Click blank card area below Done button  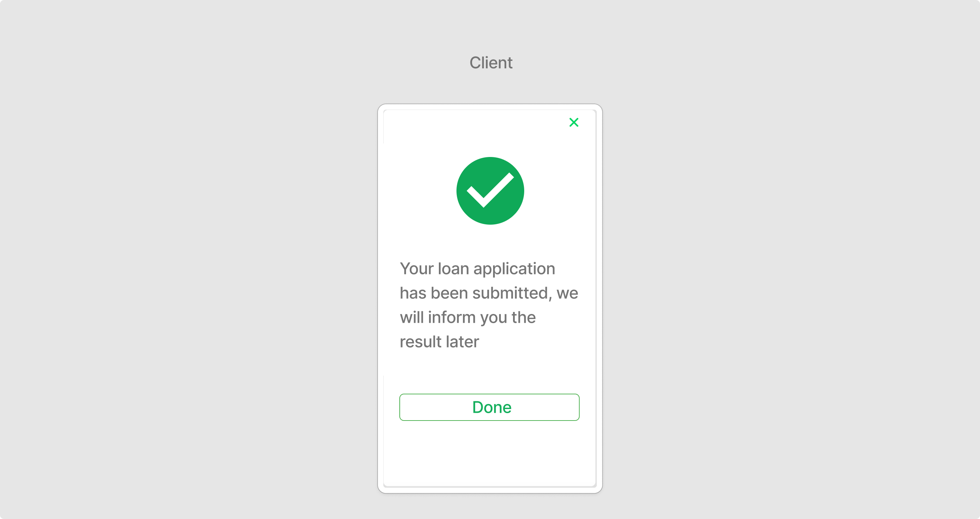489,452
